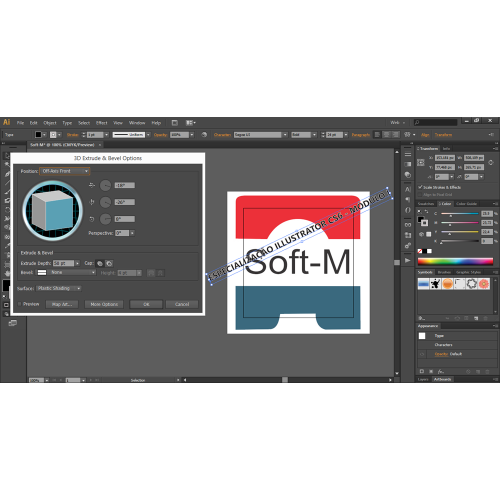Turn cap off for hollow appearance

109,263
